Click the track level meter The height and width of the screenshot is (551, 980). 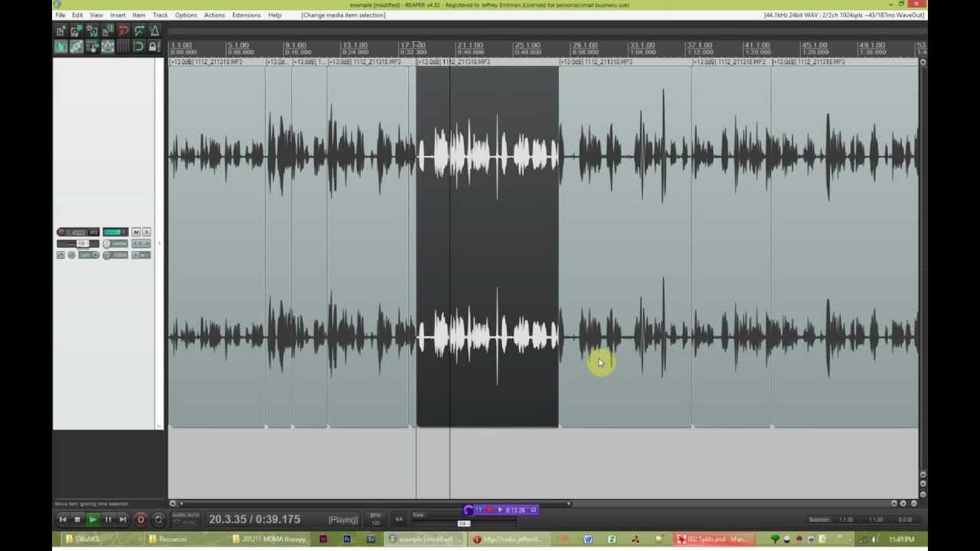(x=116, y=232)
